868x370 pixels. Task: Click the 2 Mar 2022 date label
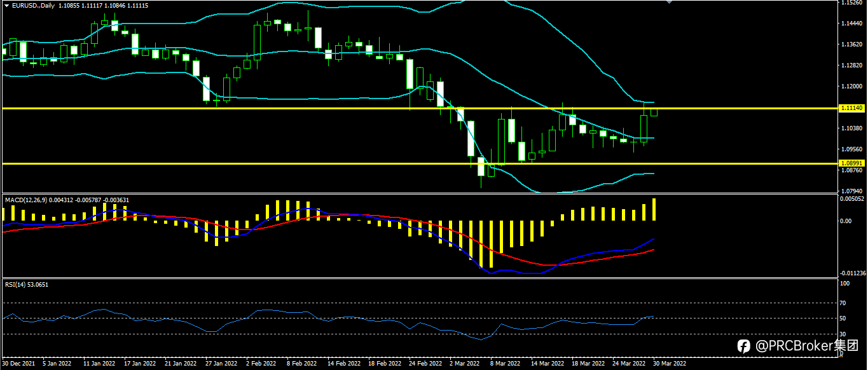tap(464, 364)
